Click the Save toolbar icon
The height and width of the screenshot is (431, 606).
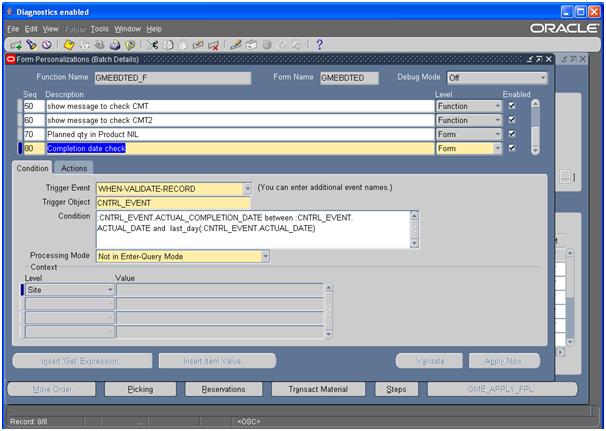69,45
